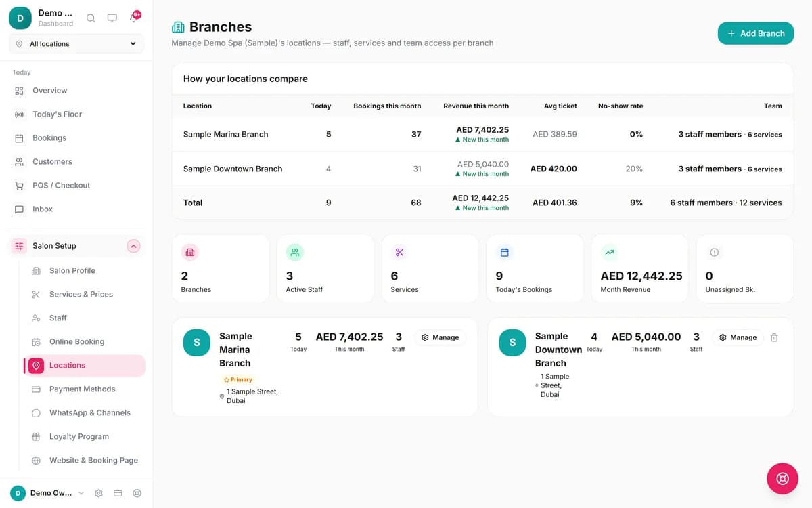
Task: Click the lifebuoy help icon in sidebar footer
Action: (x=137, y=494)
